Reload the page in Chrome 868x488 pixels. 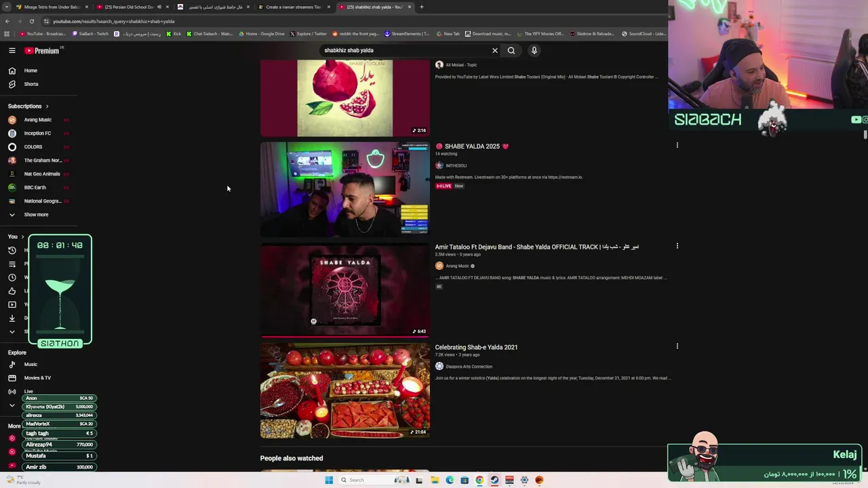click(31, 21)
